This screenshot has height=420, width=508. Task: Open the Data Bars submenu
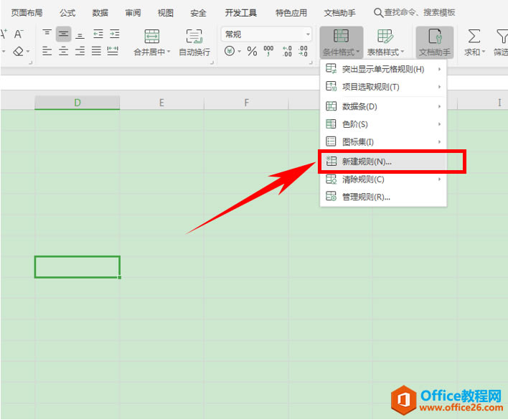coord(383,106)
